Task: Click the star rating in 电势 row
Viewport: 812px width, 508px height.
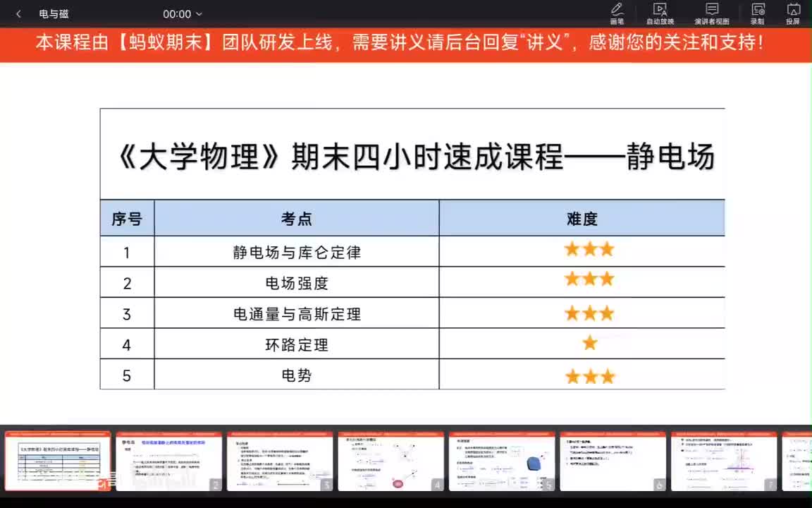Action: coord(590,376)
